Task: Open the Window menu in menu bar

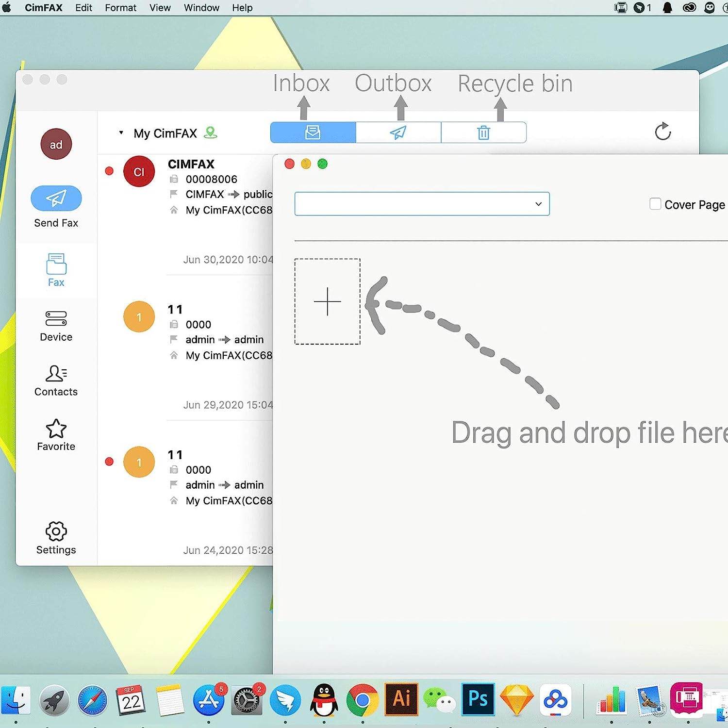Action: (x=201, y=8)
